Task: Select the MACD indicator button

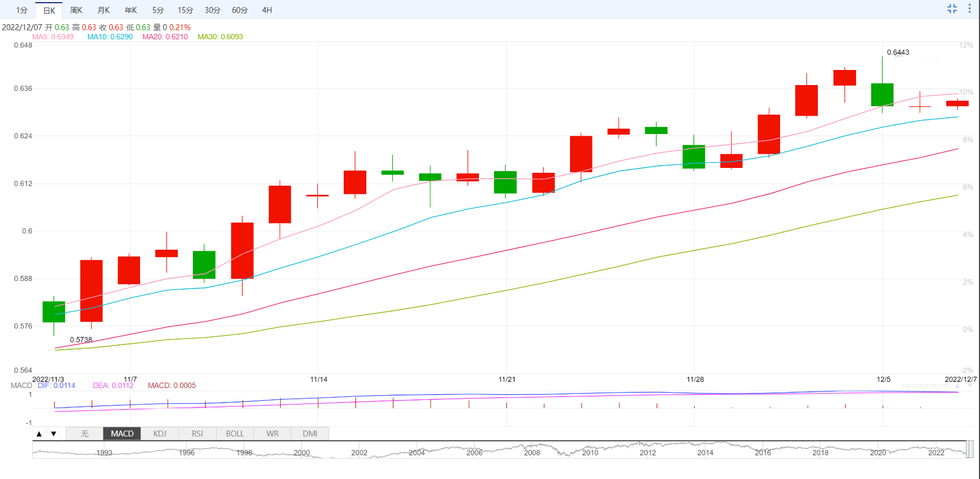Action: point(122,434)
